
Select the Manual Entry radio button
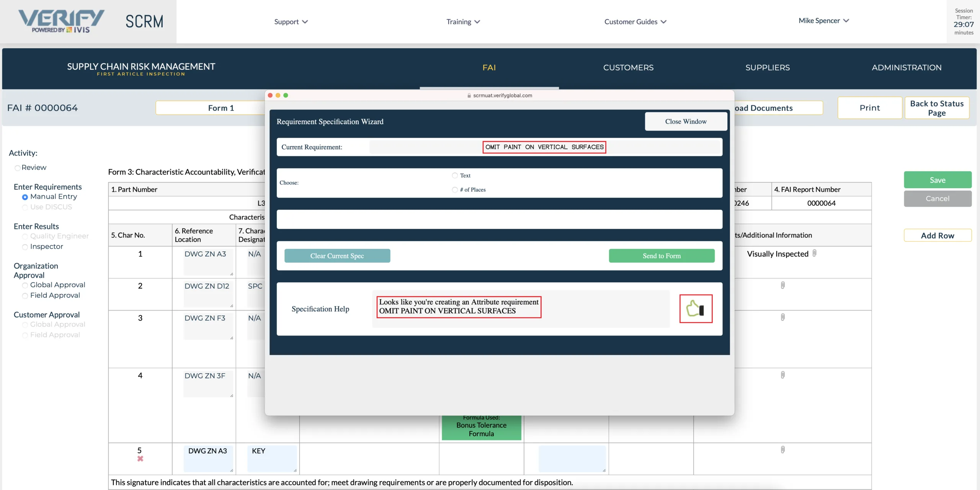pyautogui.click(x=25, y=197)
